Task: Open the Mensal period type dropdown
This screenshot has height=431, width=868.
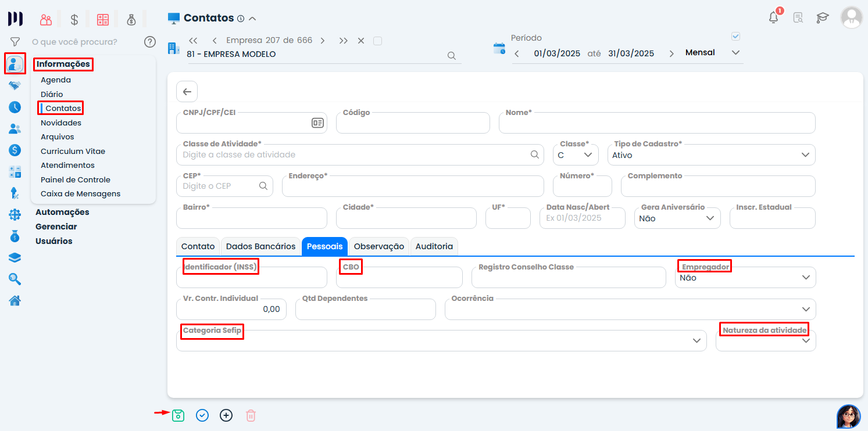Action: pyautogui.click(x=713, y=53)
